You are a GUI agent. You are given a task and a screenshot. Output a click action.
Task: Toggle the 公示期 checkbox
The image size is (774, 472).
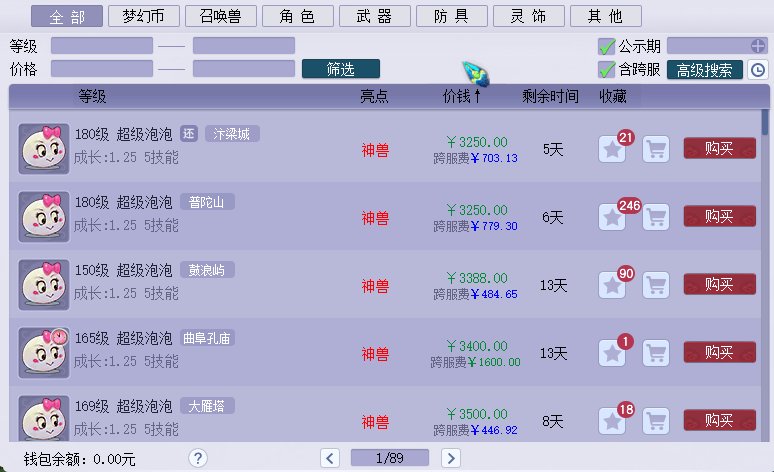(x=606, y=46)
